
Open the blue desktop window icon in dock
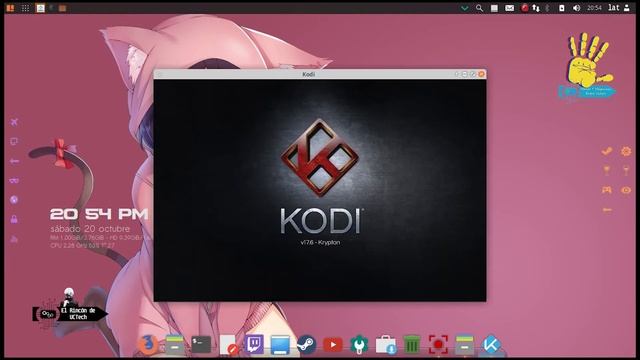(x=280, y=345)
